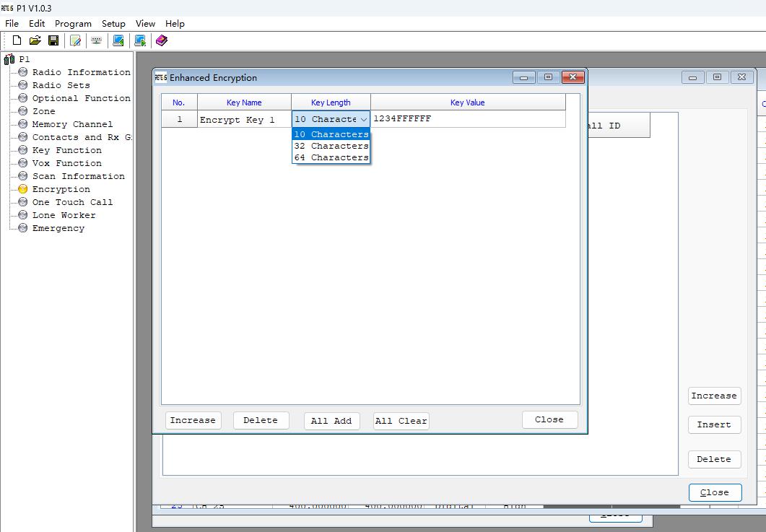This screenshot has height=532, width=766.
Task: Click the Key Length column header
Action: (331, 103)
